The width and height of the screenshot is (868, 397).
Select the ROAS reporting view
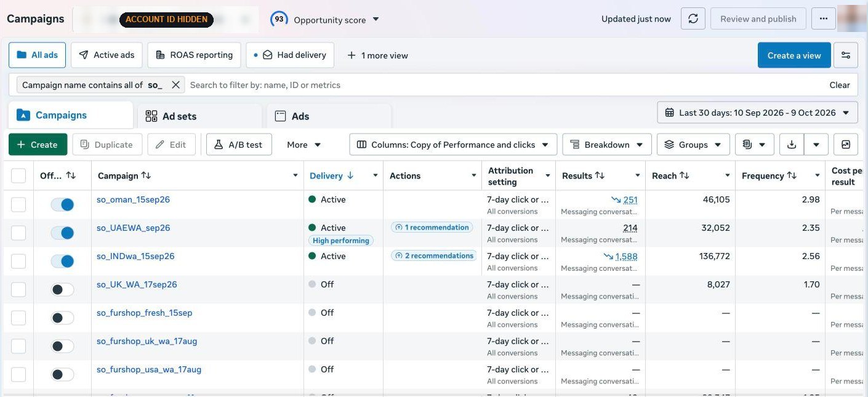195,55
